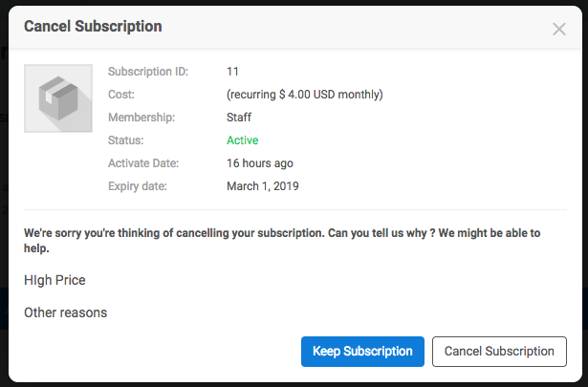Click the 'Activate Date:' label
The width and height of the screenshot is (588, 387).
(x=143, y=163)
